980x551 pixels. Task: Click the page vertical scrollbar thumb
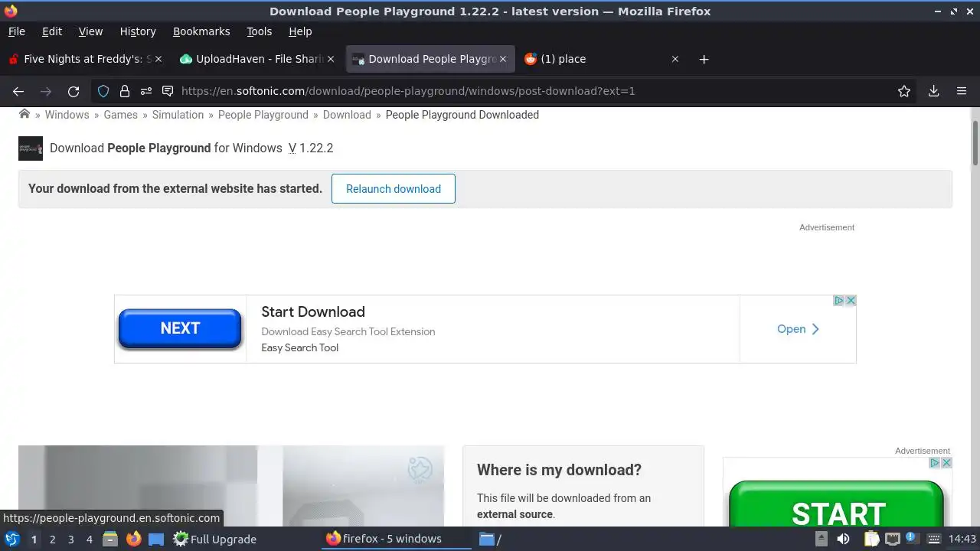[975, 142]
